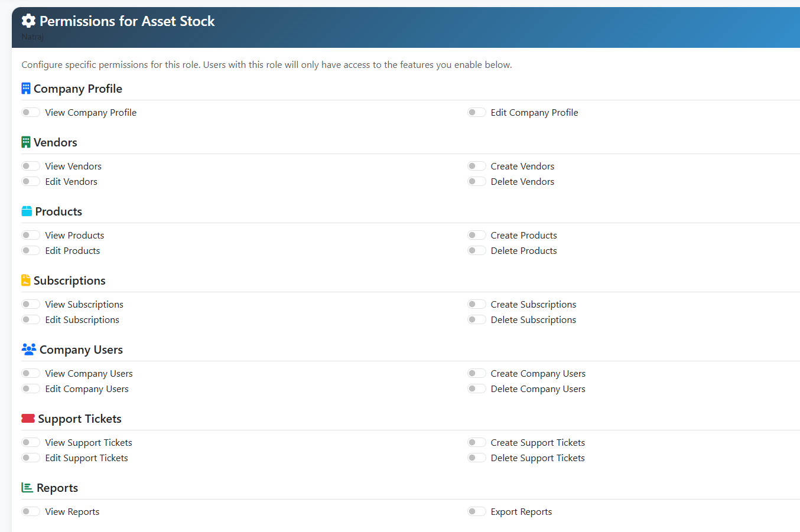Image resolution: width=800 pixels, height=532 pixels.
Task: Click the Products box icon
Action: coord(27,211)
